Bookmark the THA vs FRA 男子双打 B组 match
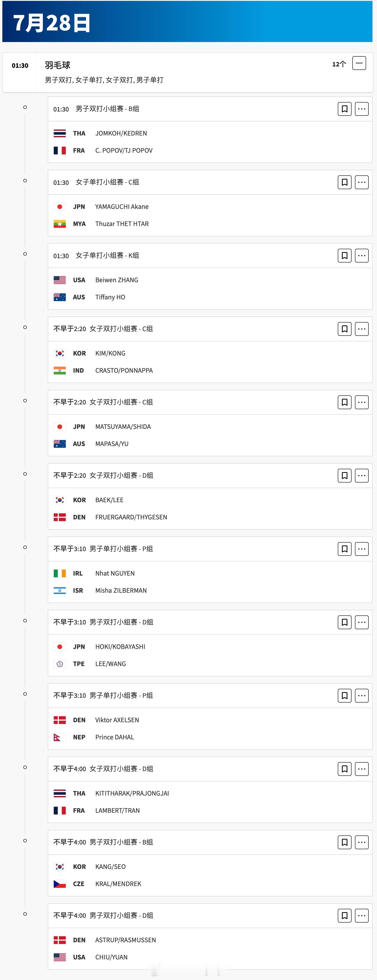Screen dimensions: 377x980 pyautogui.click(x=344, y=109)
